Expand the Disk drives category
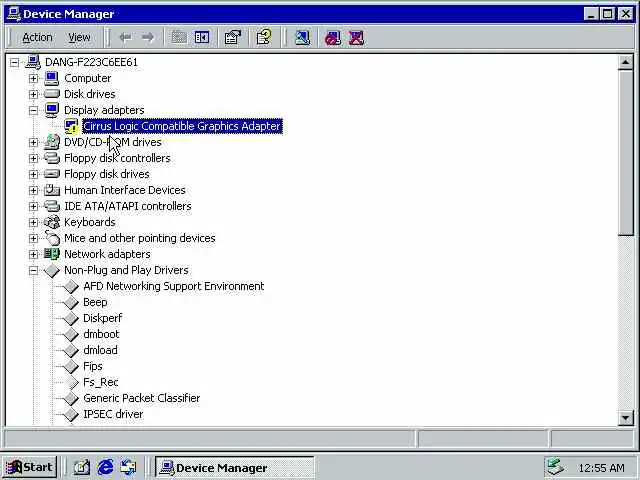This screenshot has width=640, height=480. point(33,94)
